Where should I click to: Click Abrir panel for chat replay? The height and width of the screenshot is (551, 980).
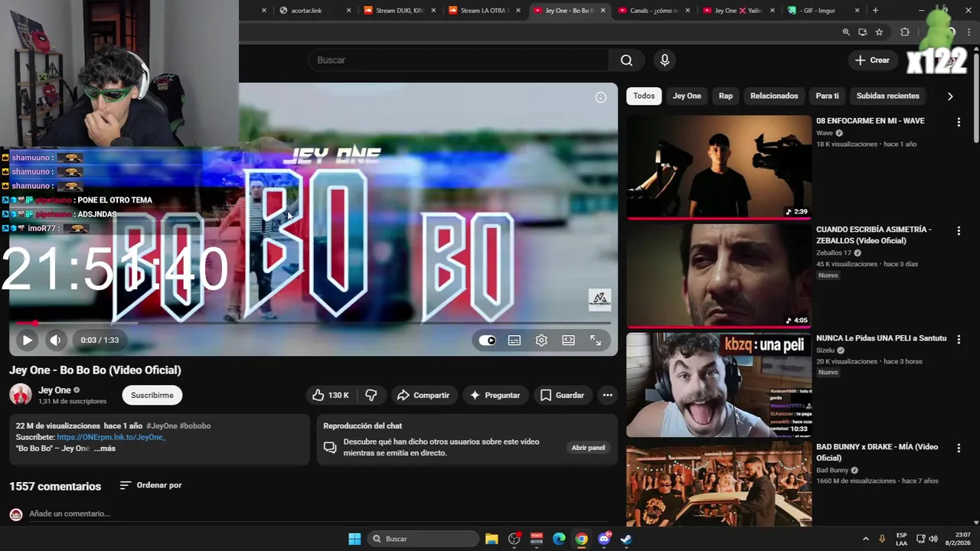click(x=588, y=448)
